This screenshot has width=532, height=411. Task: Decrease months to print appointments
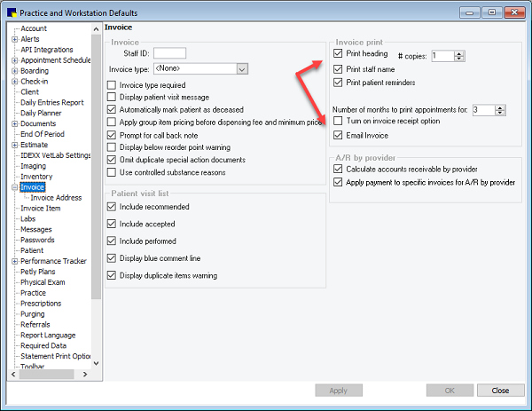click(488, 113)
